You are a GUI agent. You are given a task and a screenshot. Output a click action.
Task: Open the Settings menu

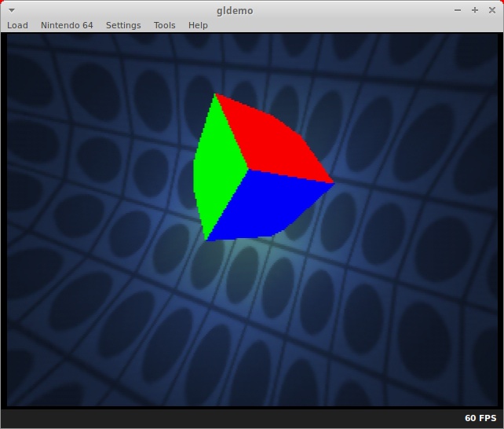coord(123,25)
